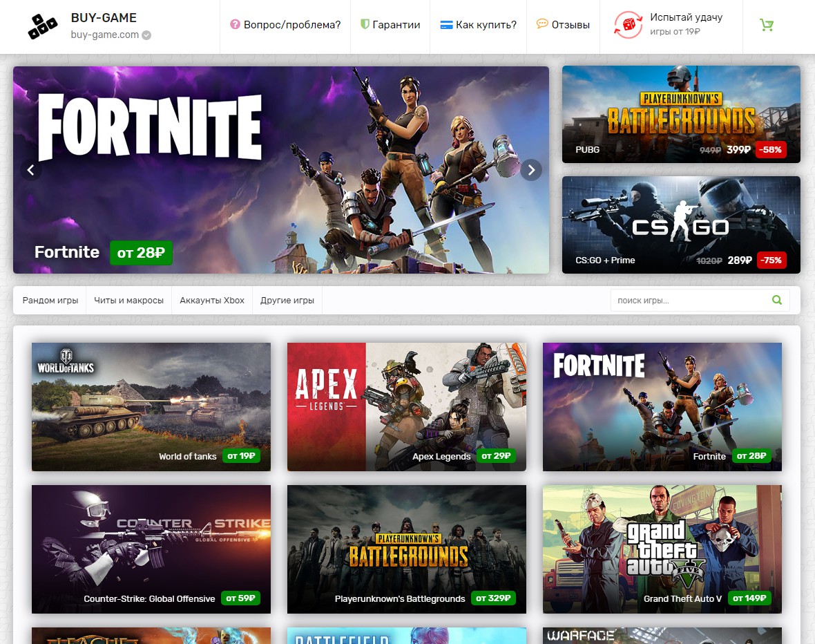Click the от 149₽ Grand Theft Auto V price
This screenshot has height=644, width=815.
749,598
